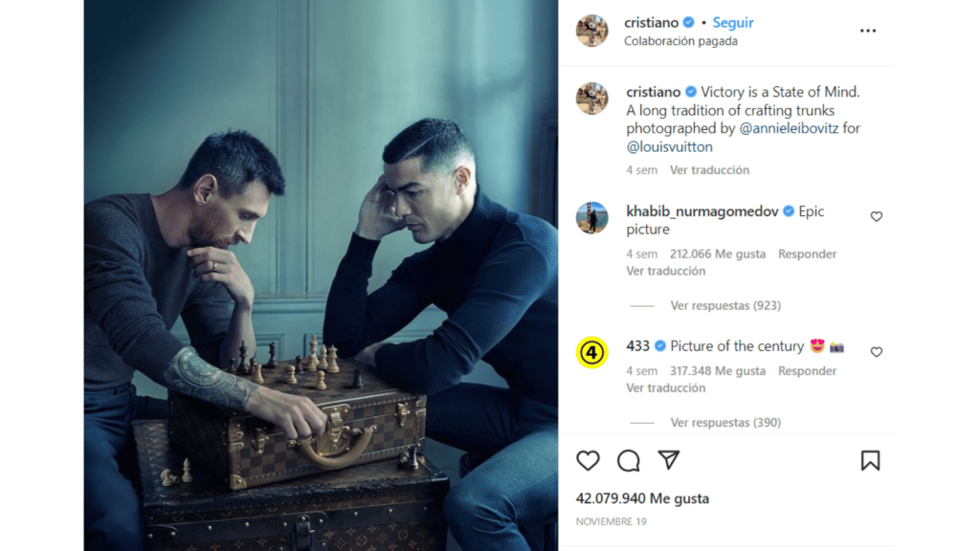This screenshot has width=980, height=551.
Task: View likes list 42.079.940 Me gusta
Action: [x=642, y=498]
